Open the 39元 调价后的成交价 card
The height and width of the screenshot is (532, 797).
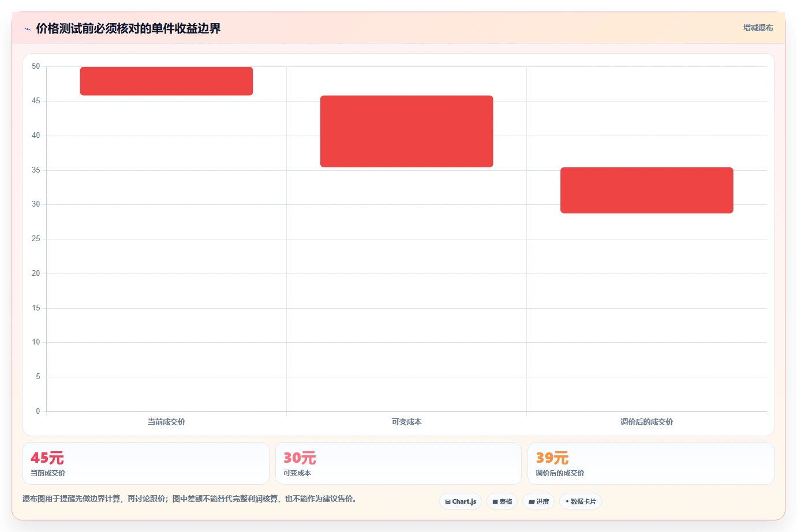[x=651, y=463]
